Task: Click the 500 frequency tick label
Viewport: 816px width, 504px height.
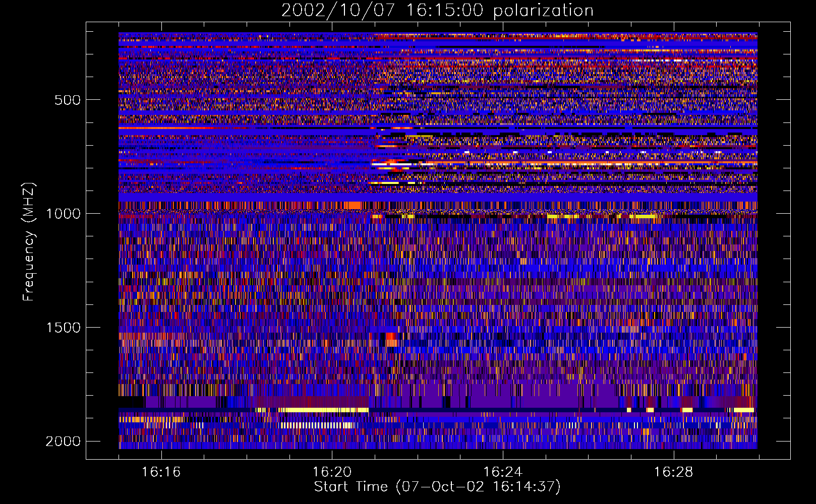Action: (x=67, y=100)
